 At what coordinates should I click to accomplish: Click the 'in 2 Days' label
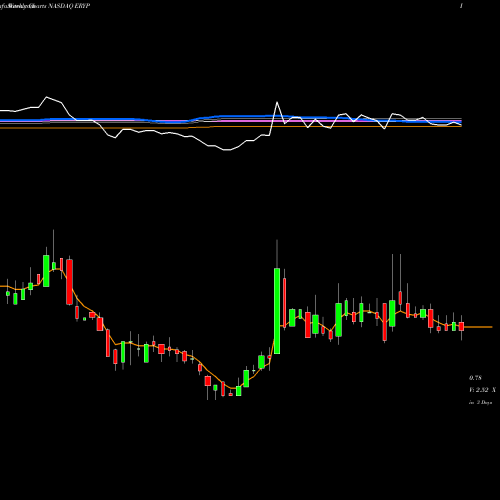click(x=480, y=402)
